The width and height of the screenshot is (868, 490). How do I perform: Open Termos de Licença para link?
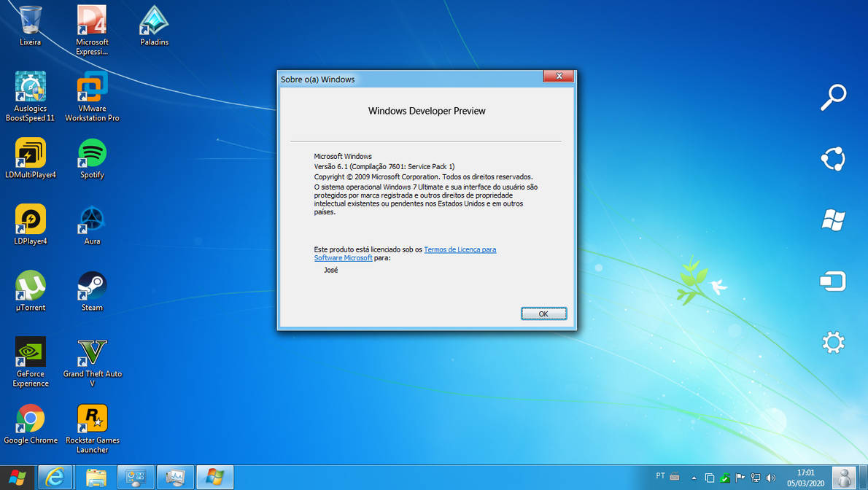pos(460,249)
